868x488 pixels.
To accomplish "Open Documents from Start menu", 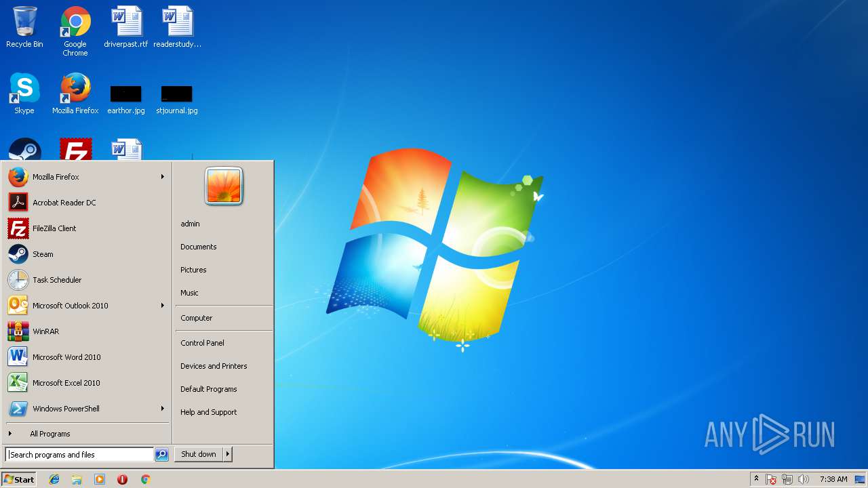I will pos(224,247).
